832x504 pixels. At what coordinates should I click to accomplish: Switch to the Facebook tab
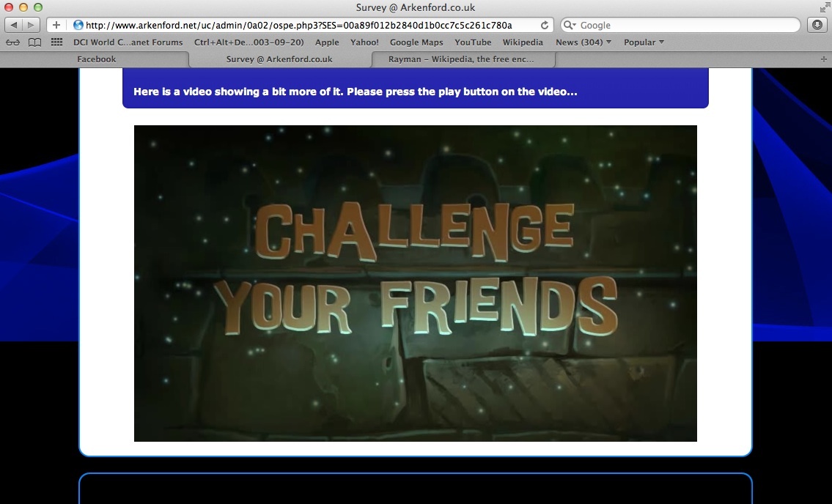click(x=96, y=59)
